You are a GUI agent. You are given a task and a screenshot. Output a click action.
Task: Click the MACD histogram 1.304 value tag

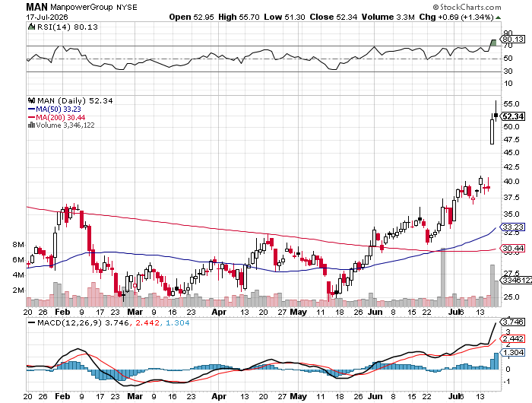point(513,353)
